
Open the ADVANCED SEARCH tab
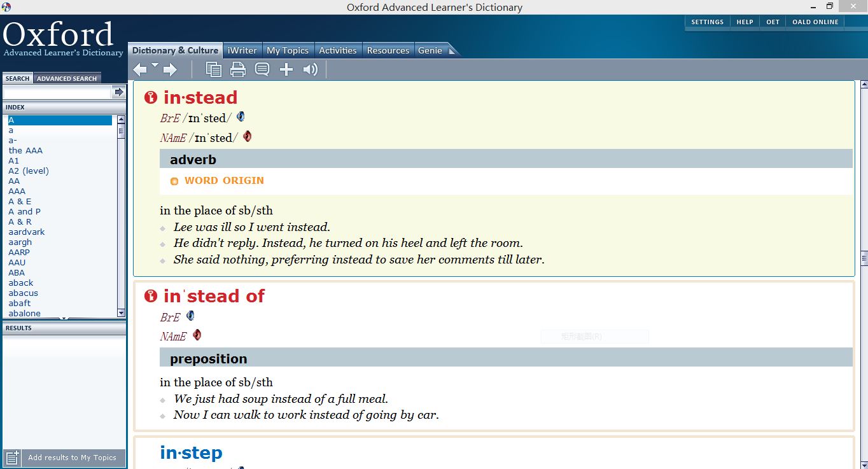tap(67, 78)
